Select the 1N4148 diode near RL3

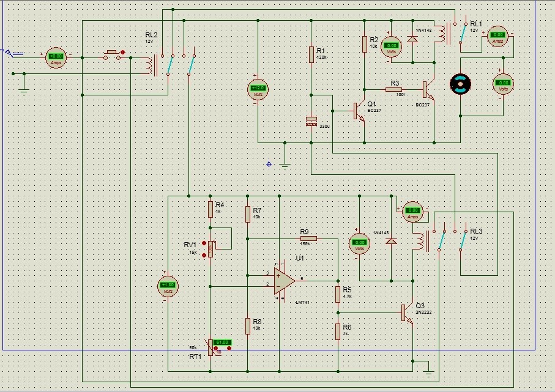tap(391, 242)
